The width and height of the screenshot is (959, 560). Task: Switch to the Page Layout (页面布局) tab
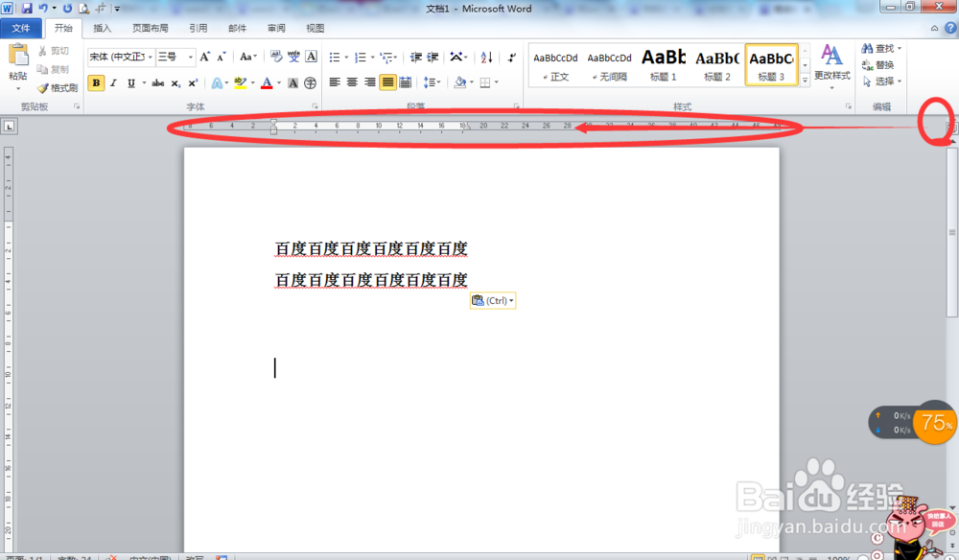click(151, 28)
